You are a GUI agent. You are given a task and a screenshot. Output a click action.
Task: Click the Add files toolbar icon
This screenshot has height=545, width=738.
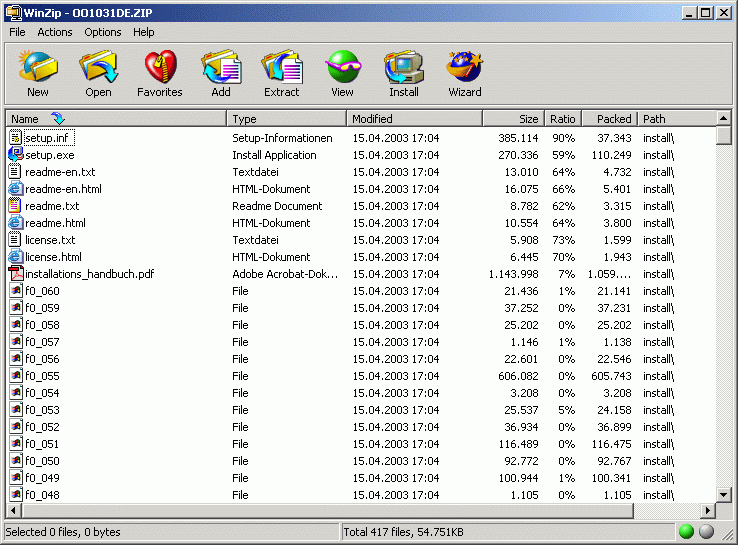click(221, 67)
